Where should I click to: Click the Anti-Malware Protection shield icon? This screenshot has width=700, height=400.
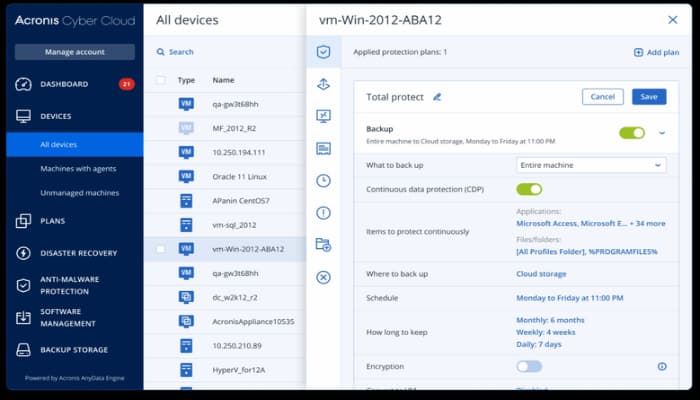[x=23, y=285]
